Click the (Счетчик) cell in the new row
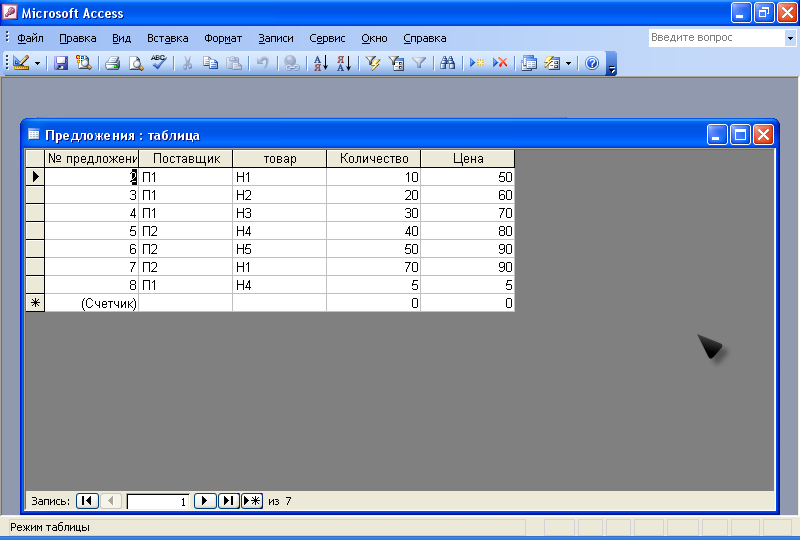The image size is (800, 540). (x=92, y=303)
